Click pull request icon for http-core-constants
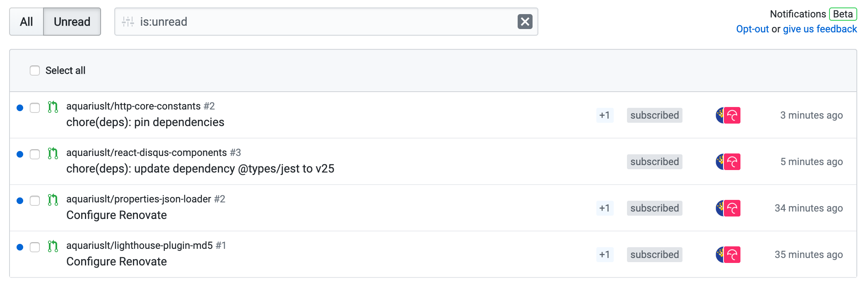Viewport: 868px width, 287px height. [53, 107]
